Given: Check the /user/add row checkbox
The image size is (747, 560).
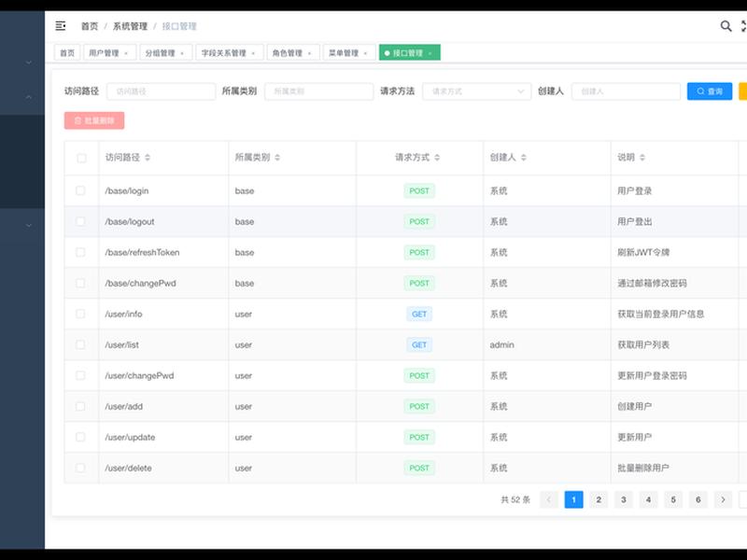Looking at the screenshot, I should [80, 406].
